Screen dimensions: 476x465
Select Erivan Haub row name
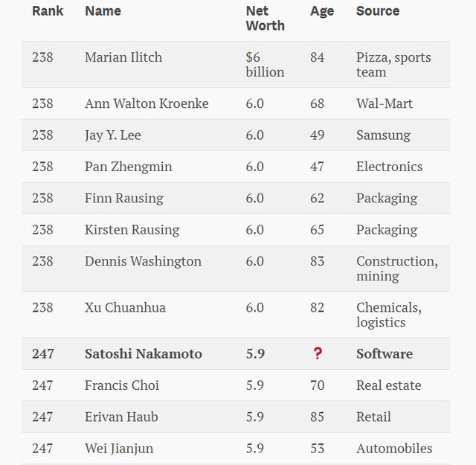pos(121,417)
